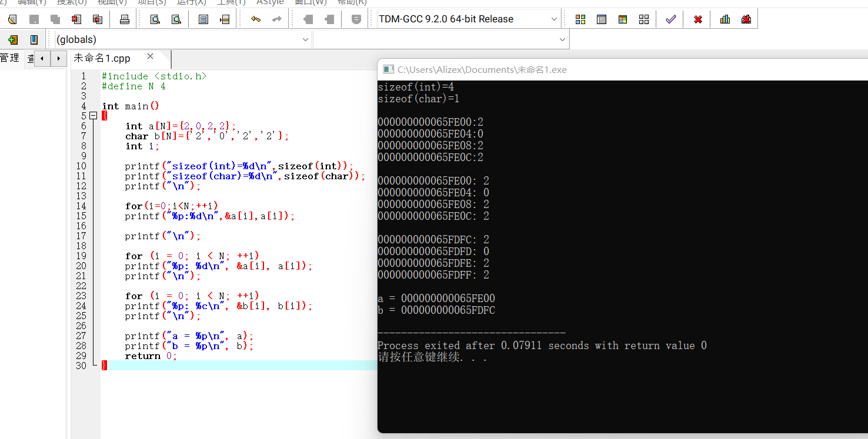Click the open-file icon at toolbar start
This screenshot has height=439, width=868.
[13, 19]
